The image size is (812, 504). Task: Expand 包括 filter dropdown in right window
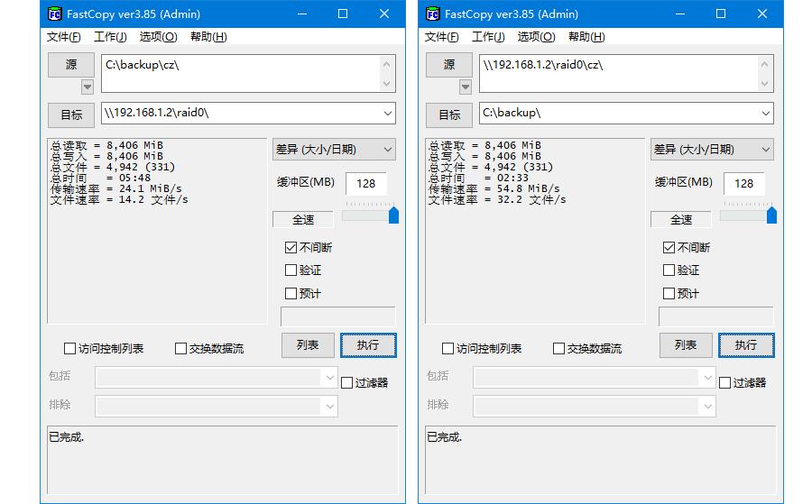(x=707, y=378)
